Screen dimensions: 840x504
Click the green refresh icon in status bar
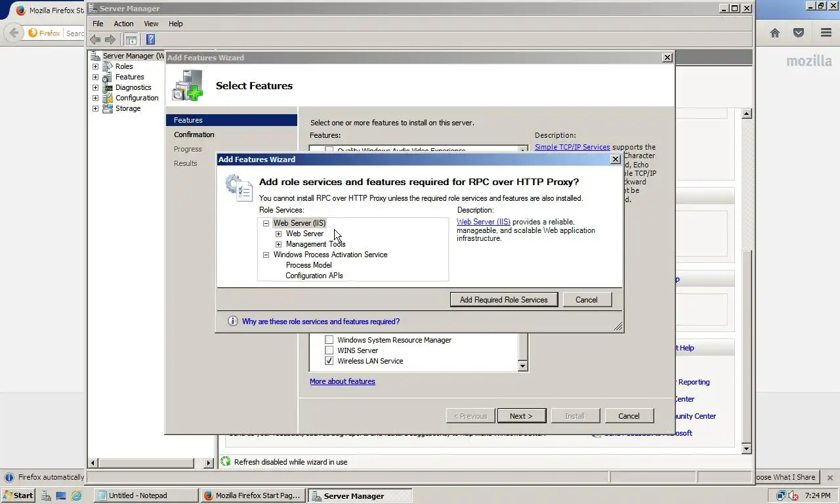click(226, 461)
